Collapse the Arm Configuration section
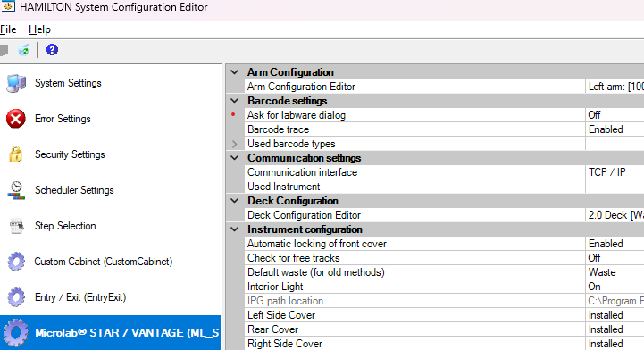Screen dimensions: 644x350 [235, 72]
